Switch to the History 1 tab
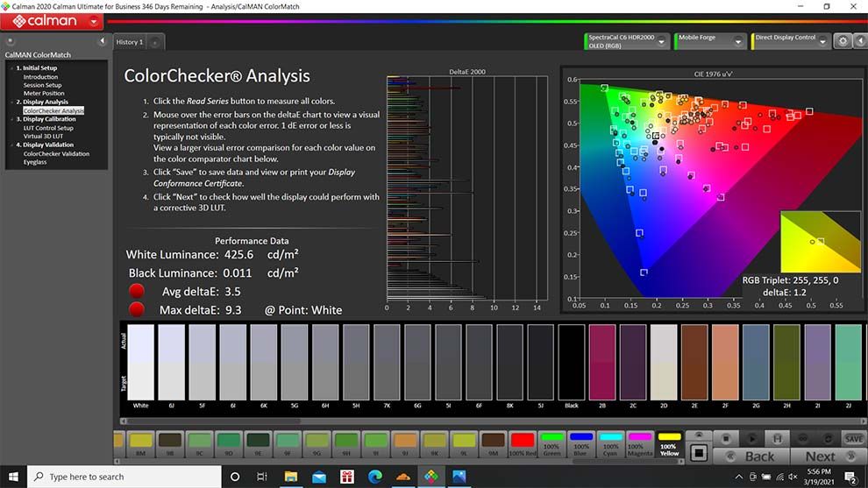 click(x=130, y=42)
